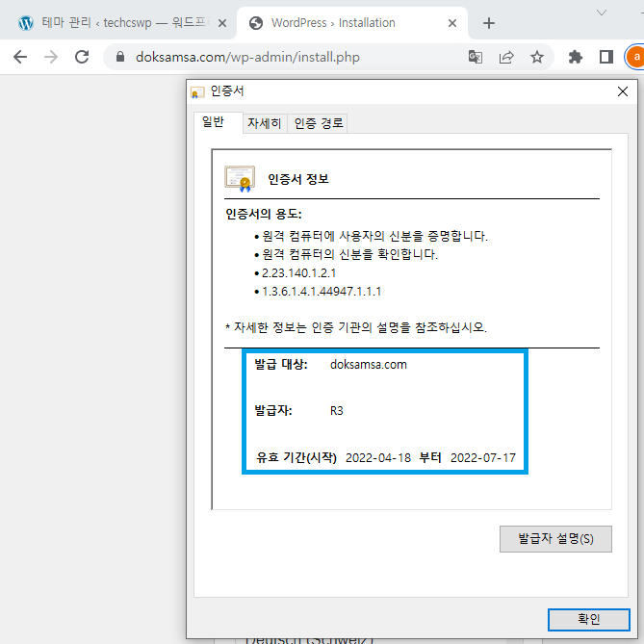Screen dimensions: 644x644
Task: Open the 인증 경로 certification path tab
Action: coord(319,123)
